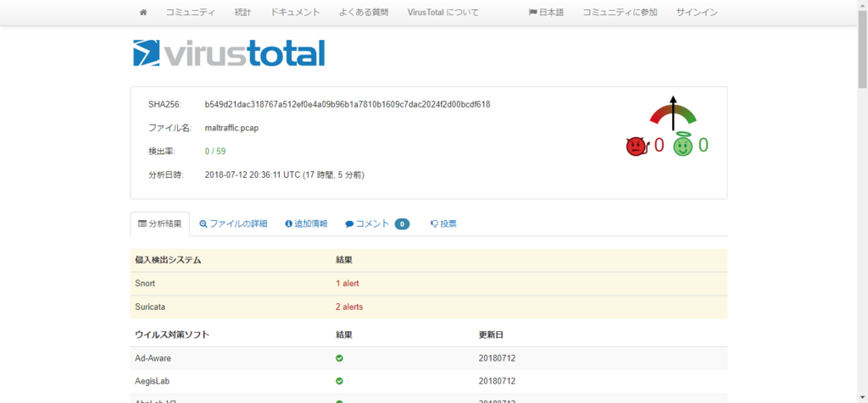Click the community score gauge
868x403 pixels.
click(x=673, y=113)
